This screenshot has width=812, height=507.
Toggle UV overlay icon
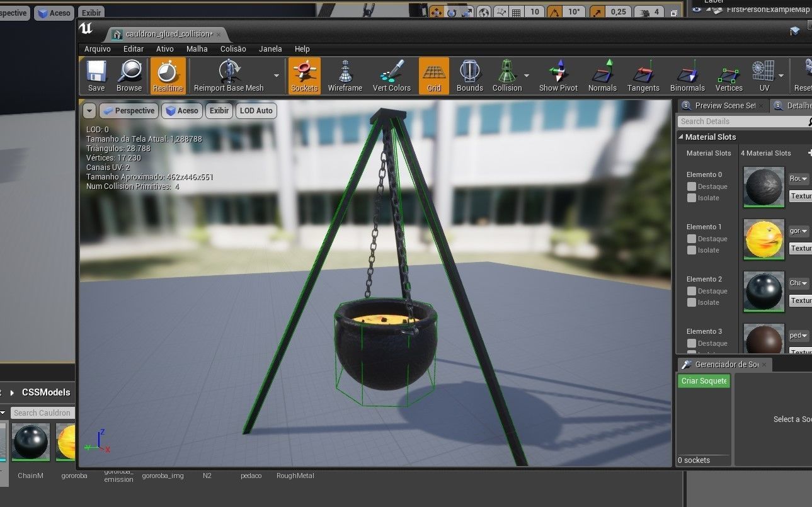pos(764,76)
